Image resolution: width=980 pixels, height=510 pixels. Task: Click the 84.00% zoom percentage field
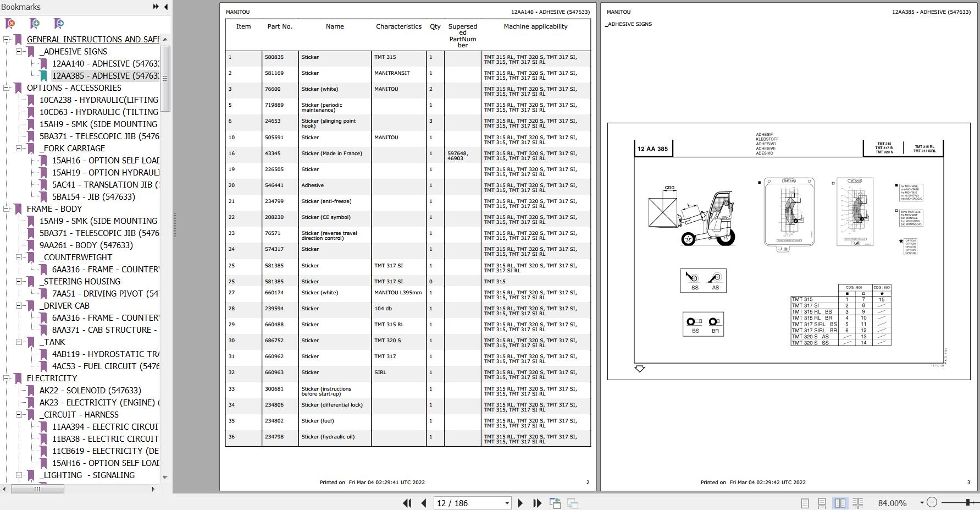893,503
